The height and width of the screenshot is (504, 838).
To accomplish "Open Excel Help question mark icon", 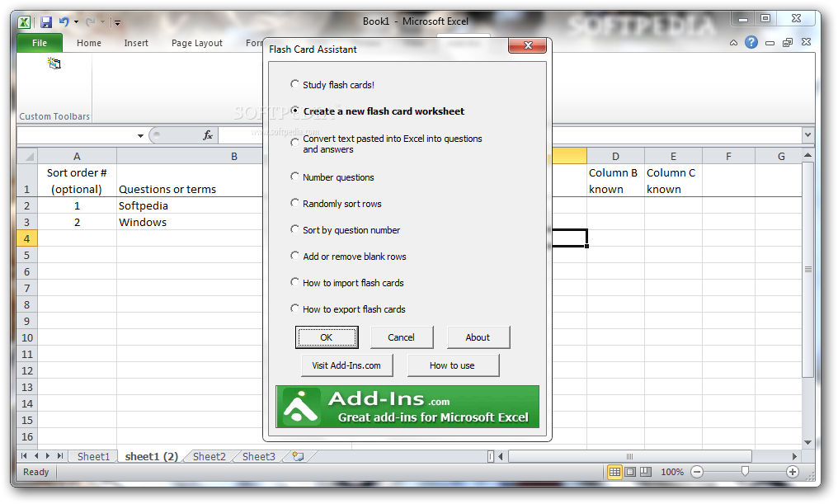I will (x=751, y=42).
